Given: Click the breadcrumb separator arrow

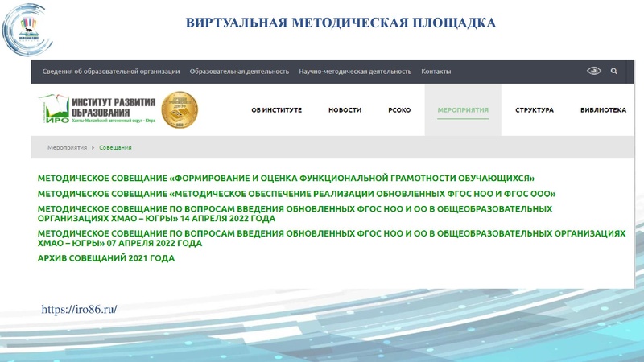Looking at the screenshot, I should [x=93, y=147].
